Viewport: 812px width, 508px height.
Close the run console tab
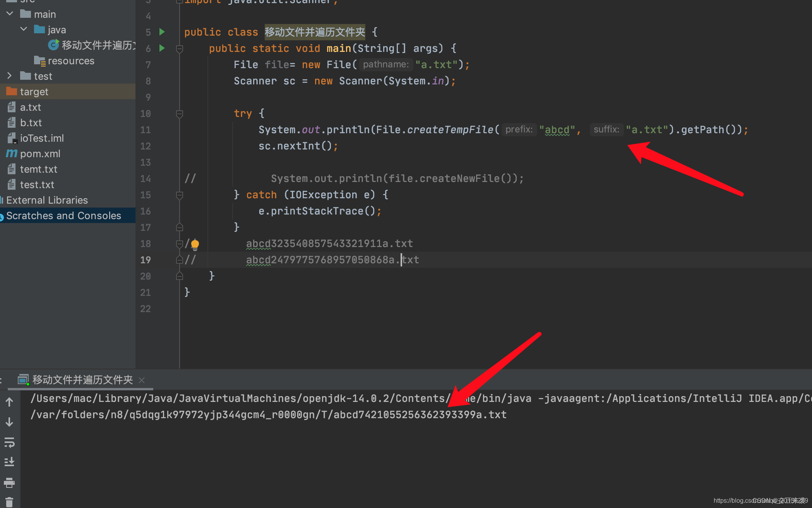pos(142,380)
